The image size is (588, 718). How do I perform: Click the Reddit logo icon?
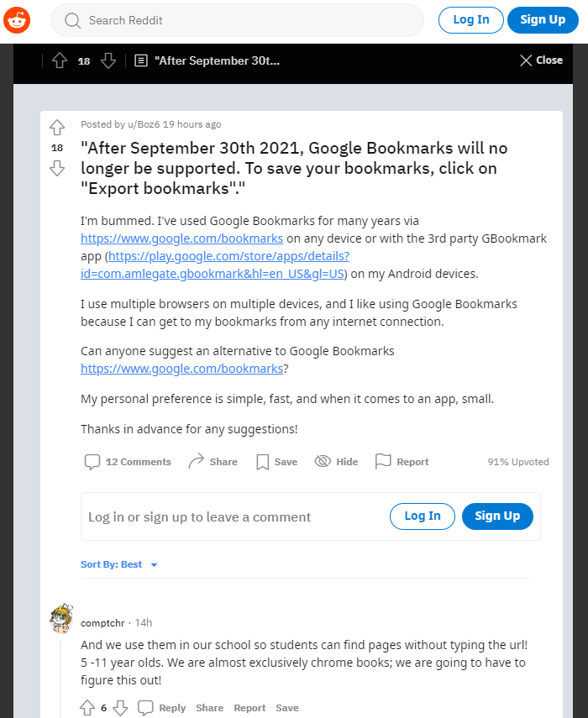[17, 19]
